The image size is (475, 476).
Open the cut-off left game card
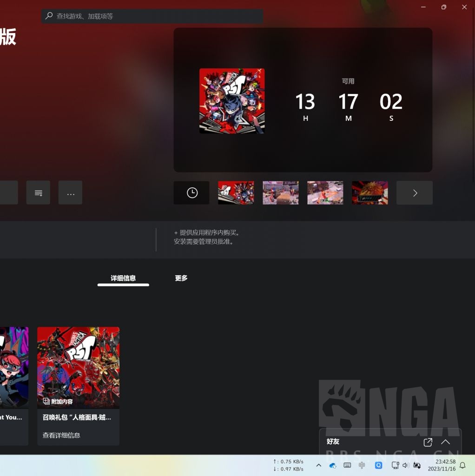coord(14,386)
